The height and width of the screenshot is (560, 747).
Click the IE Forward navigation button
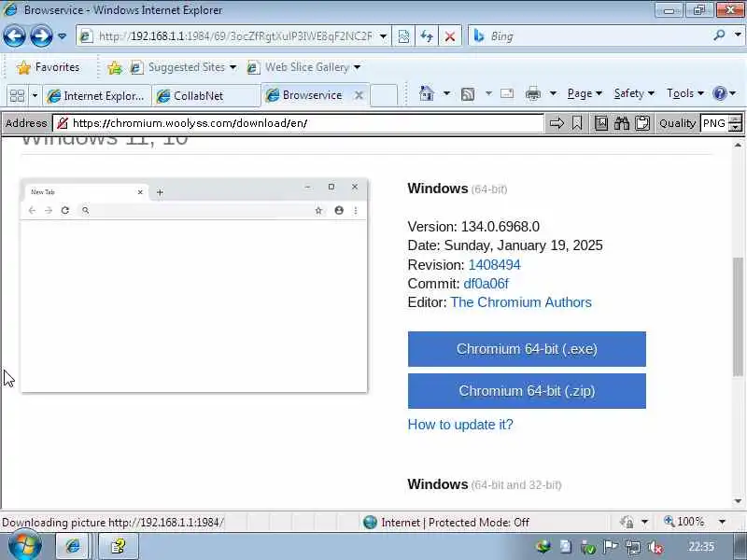(x=41, y=36)
